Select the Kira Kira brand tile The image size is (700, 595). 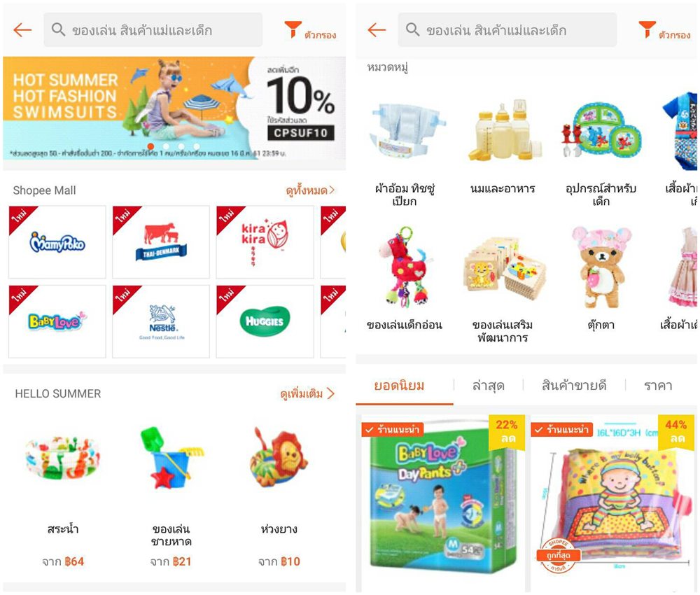265,242
